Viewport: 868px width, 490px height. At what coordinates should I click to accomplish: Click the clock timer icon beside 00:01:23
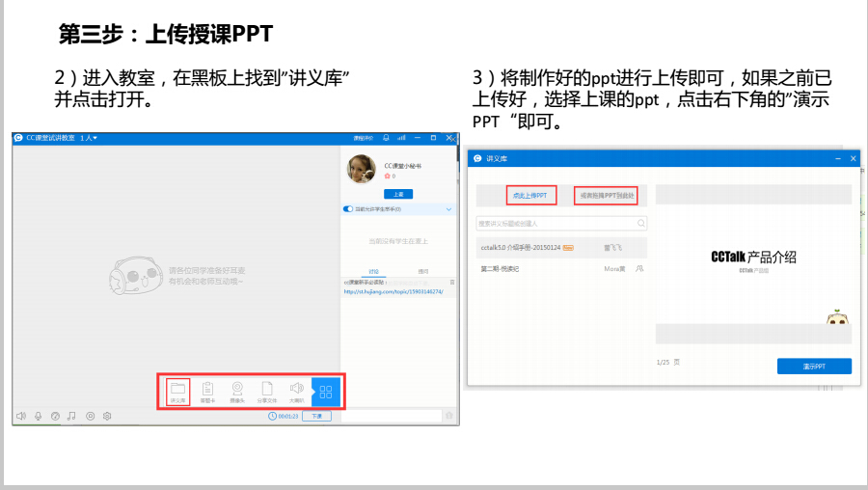tap(272, 416)
